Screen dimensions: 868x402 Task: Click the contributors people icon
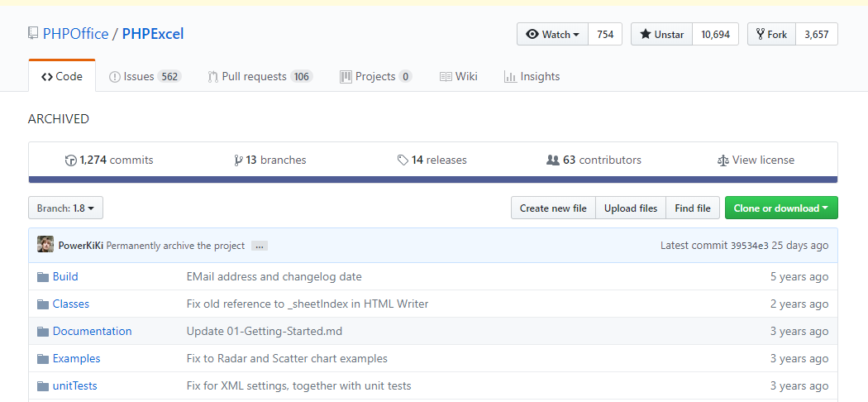click(552, 160)
